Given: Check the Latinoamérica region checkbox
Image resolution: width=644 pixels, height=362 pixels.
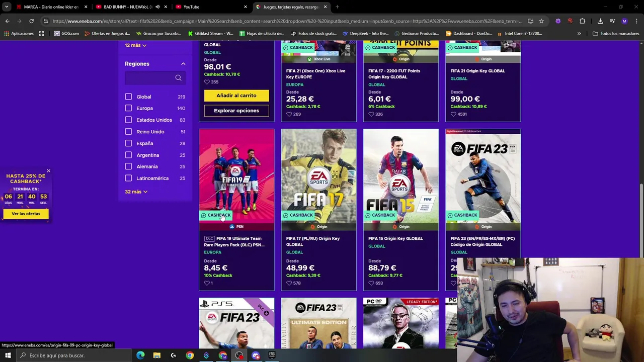Looking at the screenshot, I should (x=128, y=178).
